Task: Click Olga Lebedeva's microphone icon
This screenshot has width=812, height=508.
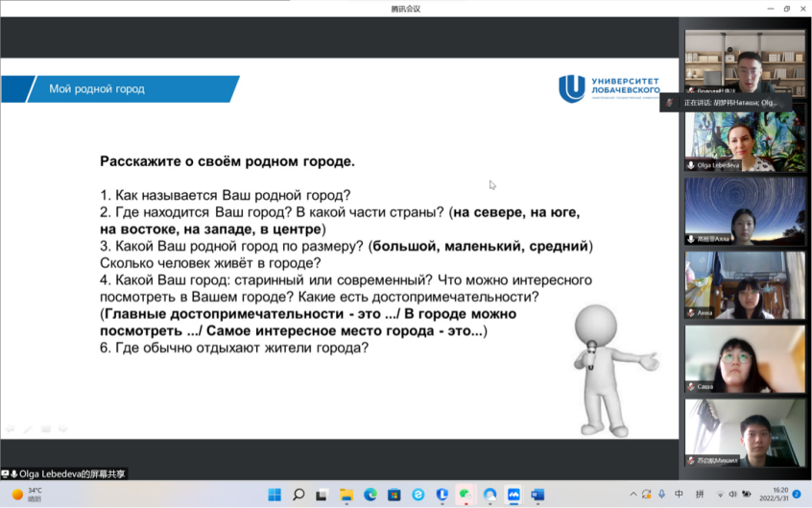Action: 691,165
